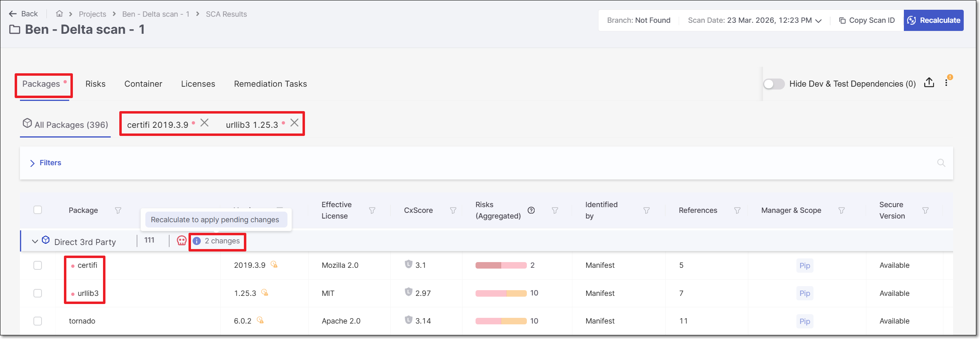This screenshot has height=339, width=980.
Task: Click the CxScore column filter icon
Action: tap(453, 210)
